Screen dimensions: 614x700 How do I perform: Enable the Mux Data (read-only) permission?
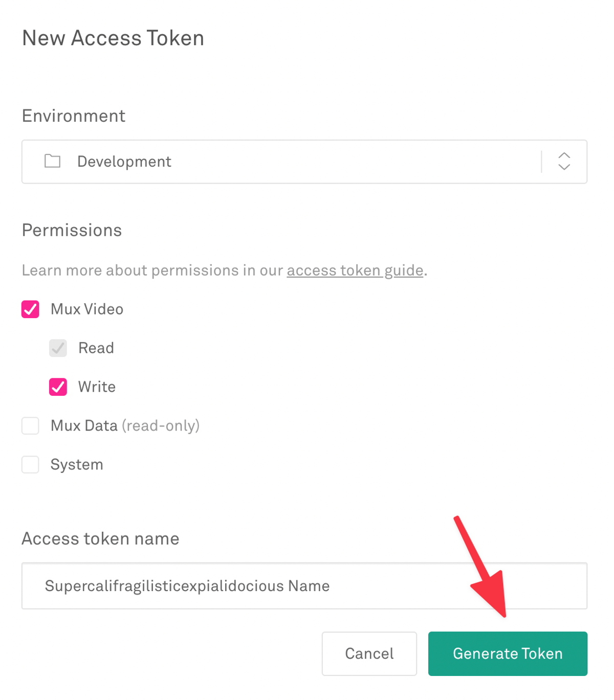(30, 425)
